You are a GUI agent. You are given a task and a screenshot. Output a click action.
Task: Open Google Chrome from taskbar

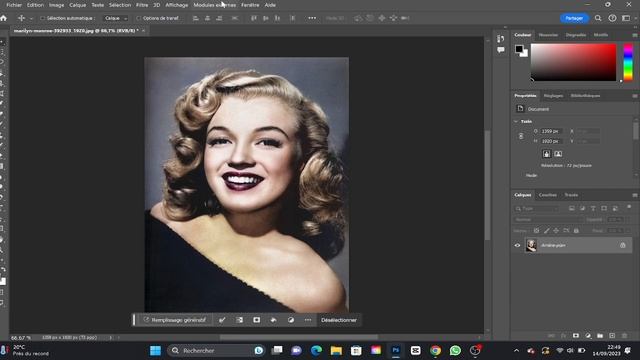point(435,351)
